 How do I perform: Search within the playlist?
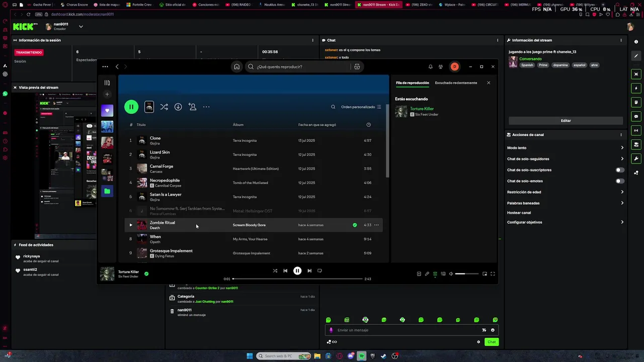[x=333, y=107]
